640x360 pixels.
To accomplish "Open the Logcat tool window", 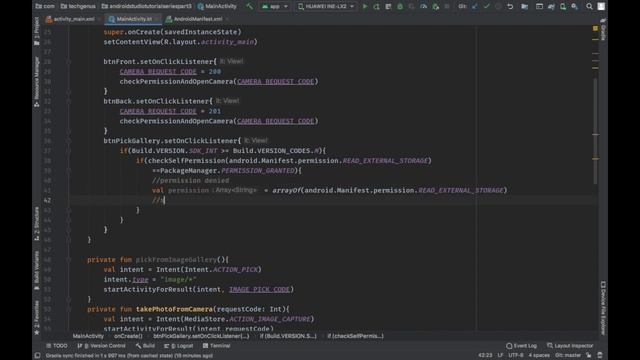I will click(x=179, y=346).
